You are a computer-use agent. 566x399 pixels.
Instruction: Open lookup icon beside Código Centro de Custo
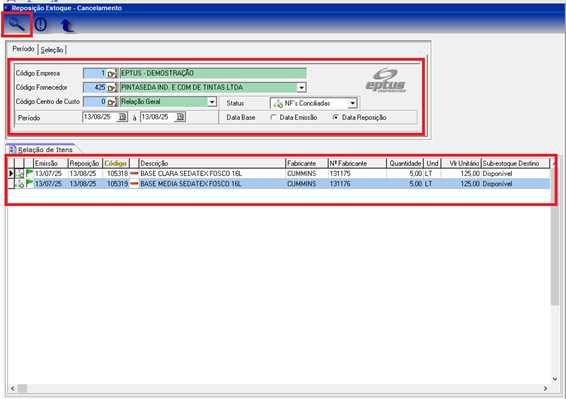coord(112,102)
